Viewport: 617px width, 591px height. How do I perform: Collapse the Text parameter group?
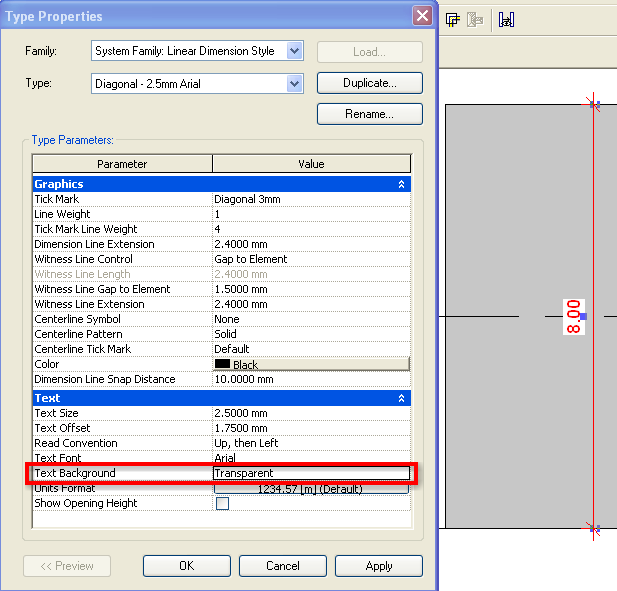click(x=401, y=398)
